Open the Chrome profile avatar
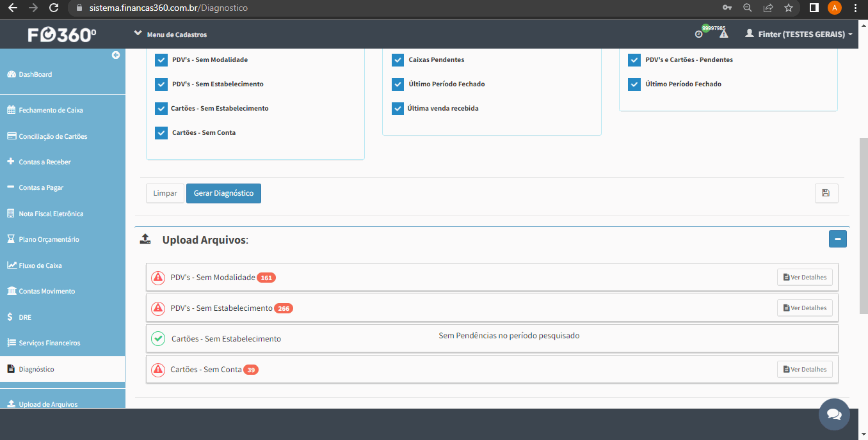868x440 pixels. 835,8
